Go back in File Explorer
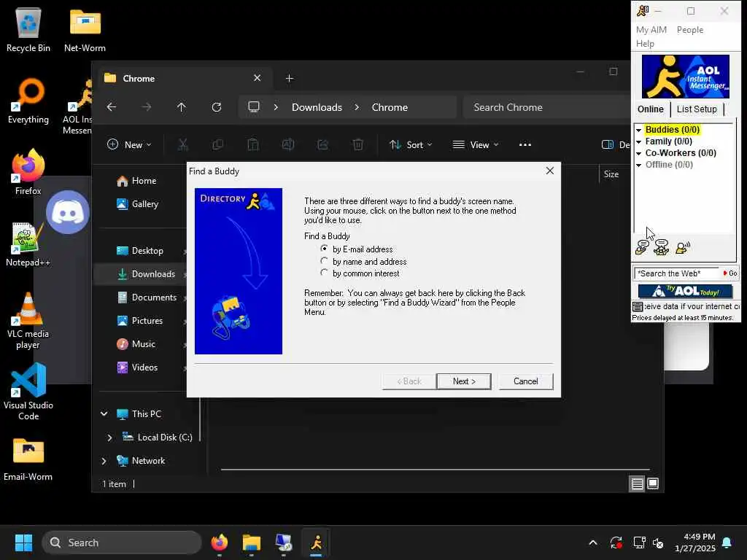Image resolution: width=747 pixels, height=560 pixels. 112,107
